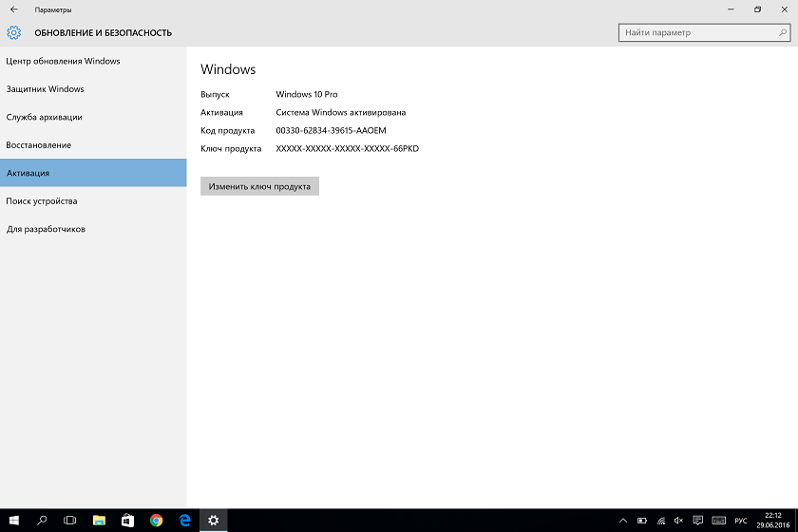Click the battery tray icon
Screen dimensions: 798x532
click(642, 521)
